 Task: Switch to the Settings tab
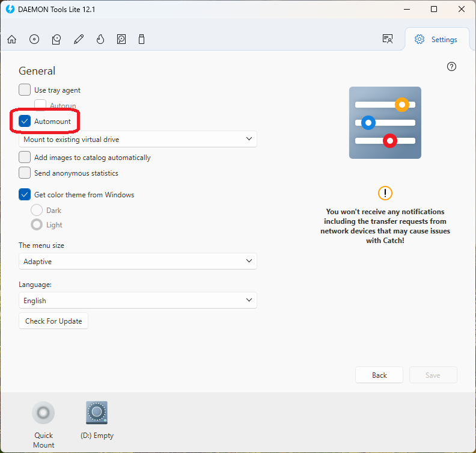click(x=436, y=40)
